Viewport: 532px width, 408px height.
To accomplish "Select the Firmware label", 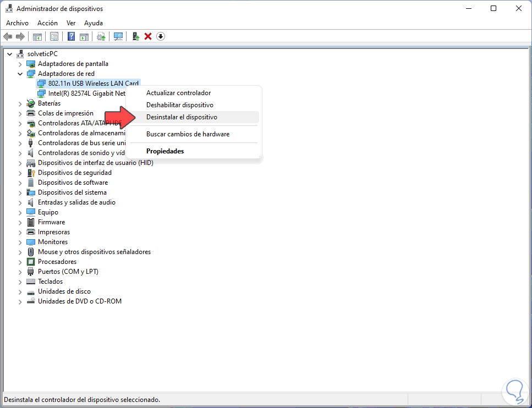I will (51, 222).
